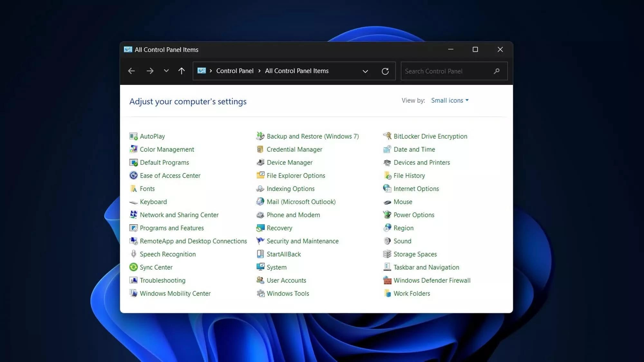
Task: Click the Back navigation arrow
Action: pyautogui.click(x=131, y=71)
